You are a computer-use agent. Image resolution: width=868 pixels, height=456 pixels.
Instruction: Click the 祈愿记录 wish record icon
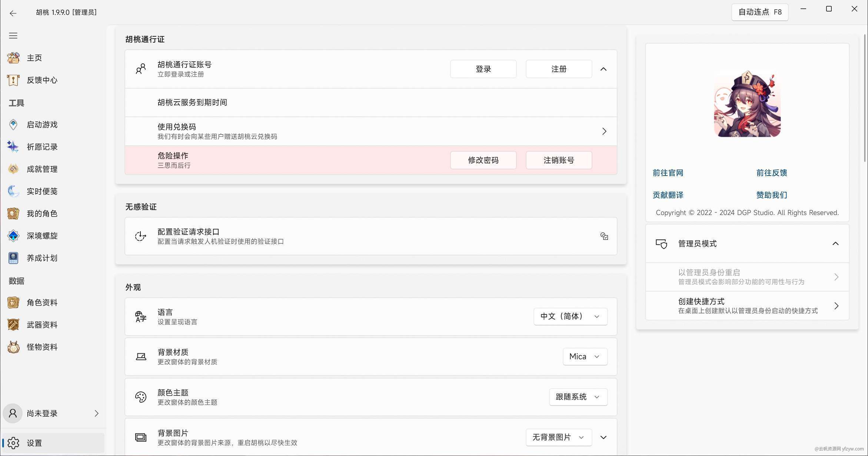(13, 147)
